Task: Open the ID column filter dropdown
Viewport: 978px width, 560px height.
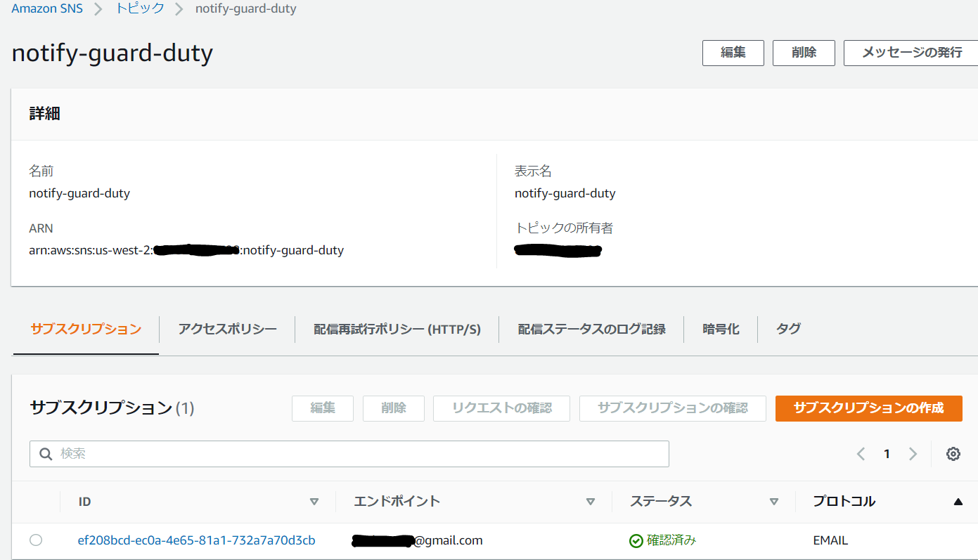Action: click(x=314, y=501)
